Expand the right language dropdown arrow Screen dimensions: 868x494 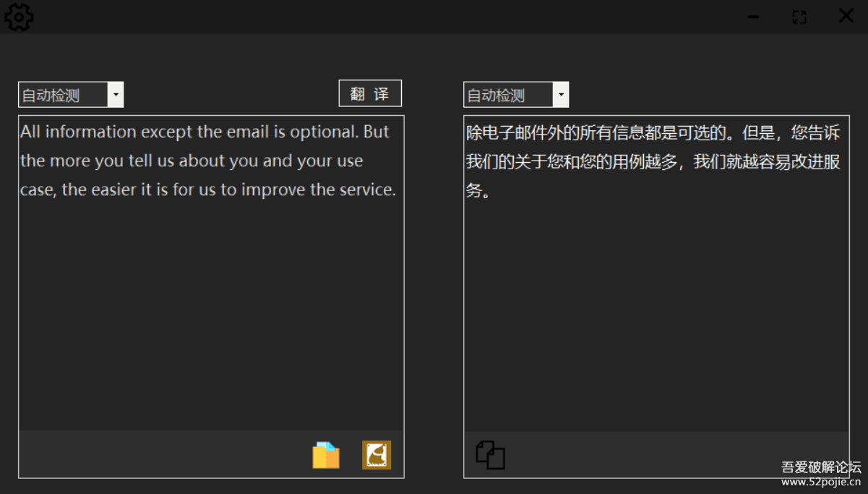pyautogui.click(x=561, y=94)
